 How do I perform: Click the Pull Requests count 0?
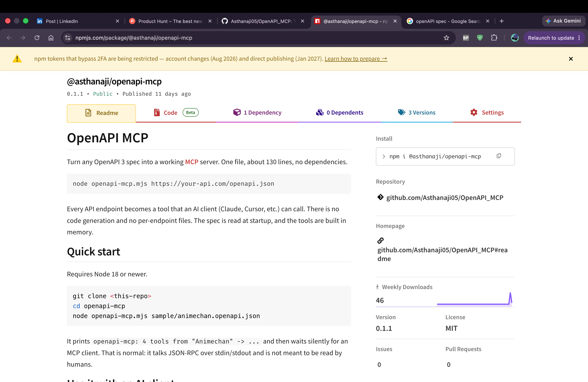[x=449, y=365]
